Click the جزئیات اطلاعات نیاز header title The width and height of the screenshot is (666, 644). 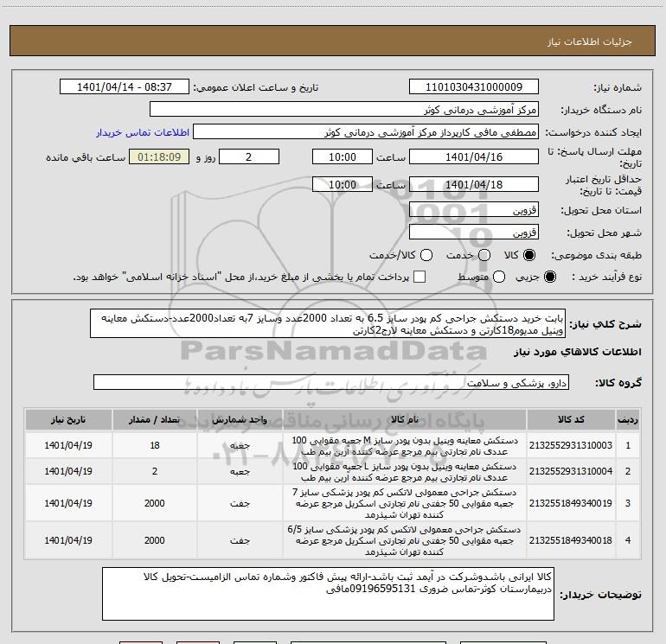point(590,41)
